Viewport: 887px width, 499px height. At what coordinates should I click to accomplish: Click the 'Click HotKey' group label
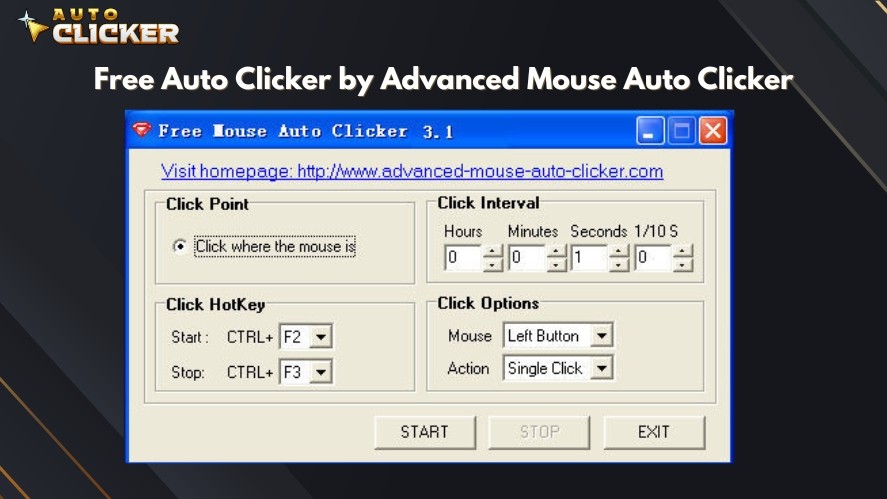click(x=216, y=305)
